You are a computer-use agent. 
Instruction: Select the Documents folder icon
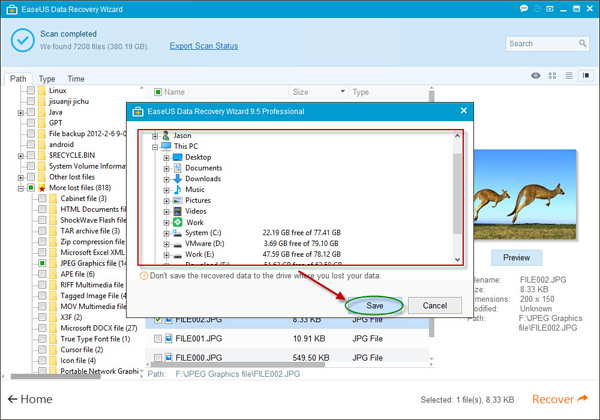pos(178,168)
